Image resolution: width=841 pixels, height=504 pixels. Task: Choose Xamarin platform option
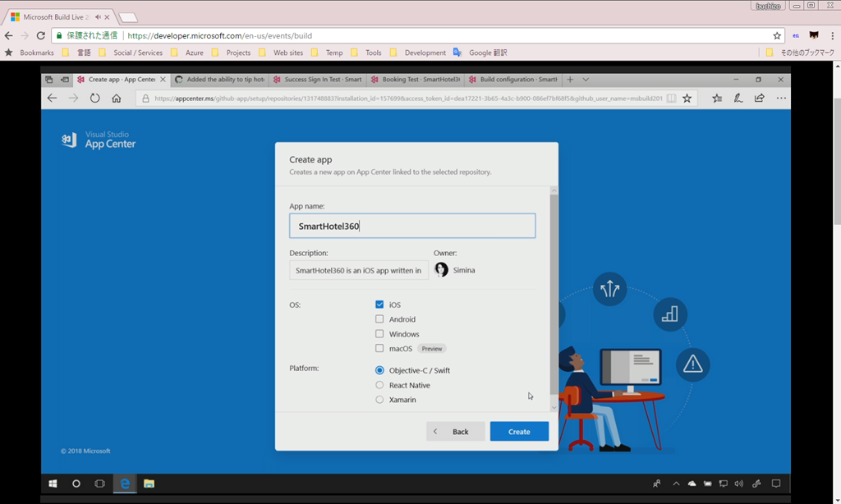(x=379, y=400)
